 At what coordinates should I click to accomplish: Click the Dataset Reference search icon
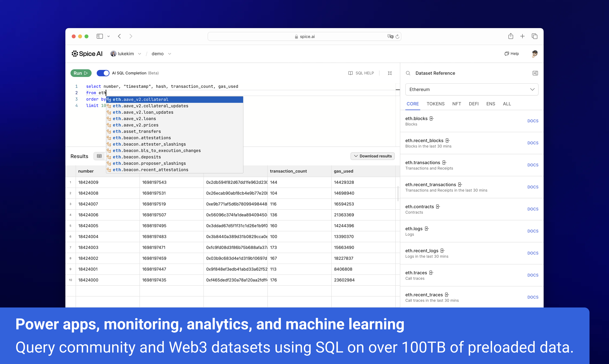point(408,73)
